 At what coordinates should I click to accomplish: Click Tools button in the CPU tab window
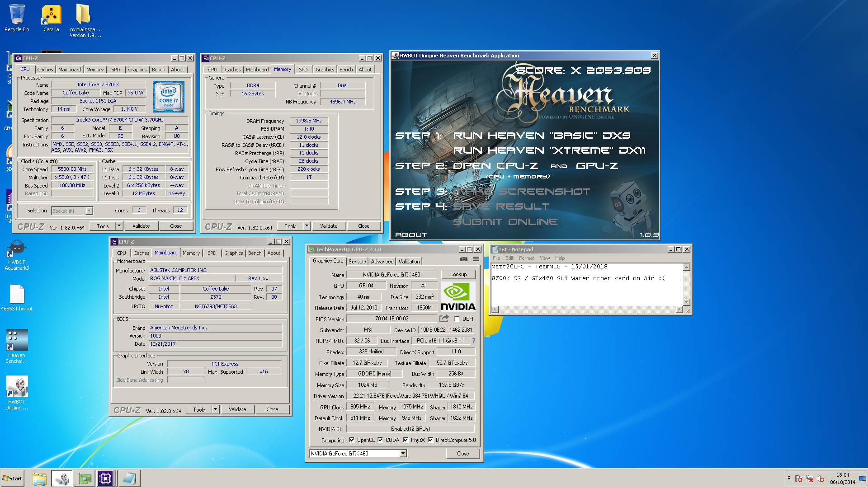[103, 226]
